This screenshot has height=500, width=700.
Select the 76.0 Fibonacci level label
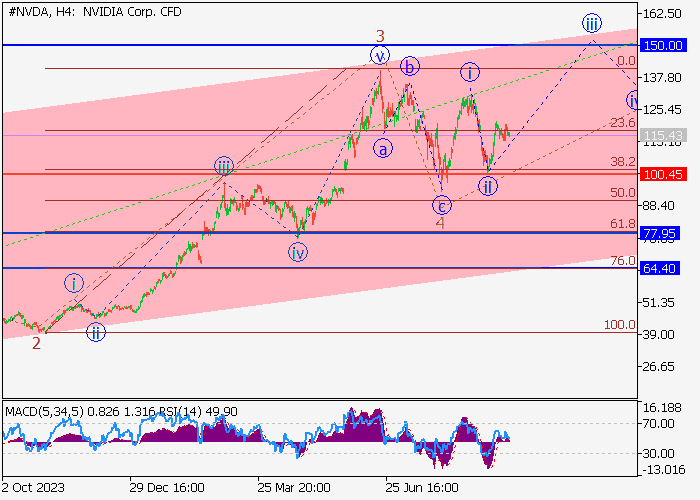[623, 260]
